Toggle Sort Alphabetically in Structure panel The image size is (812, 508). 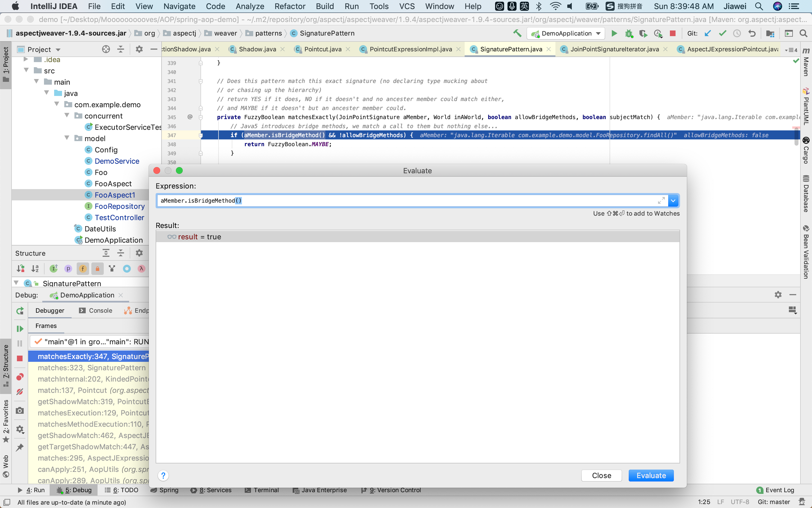[35, 268]
